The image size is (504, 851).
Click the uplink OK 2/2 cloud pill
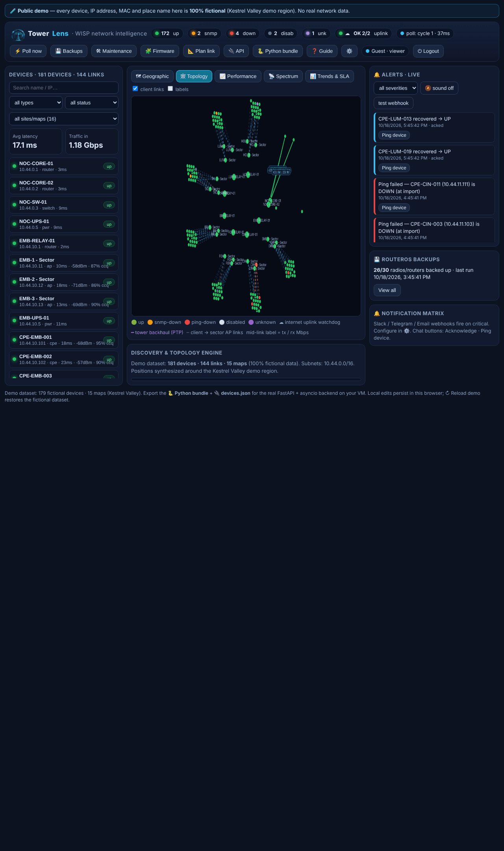[363, 33]
